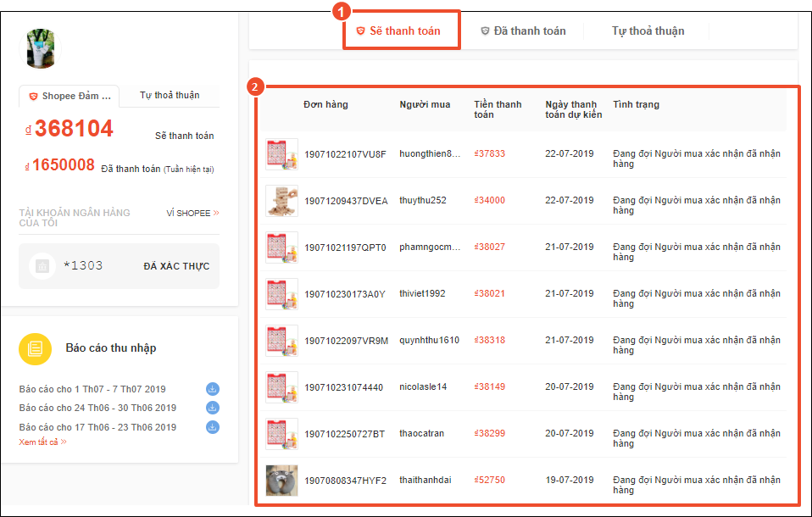Select the Shopee Đảm bảo sidebar tab
Viewport: 812px width, 517px height.
click(x=70, y=96)
